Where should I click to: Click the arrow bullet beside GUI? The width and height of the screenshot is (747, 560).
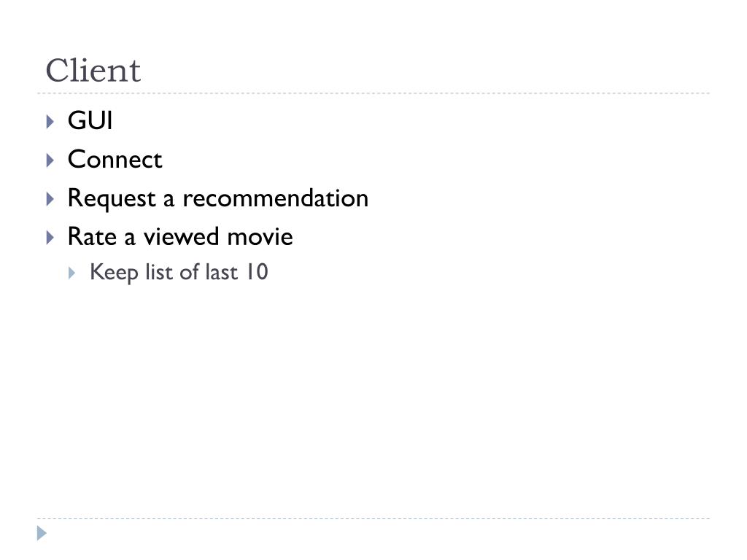tap(50, 122)
